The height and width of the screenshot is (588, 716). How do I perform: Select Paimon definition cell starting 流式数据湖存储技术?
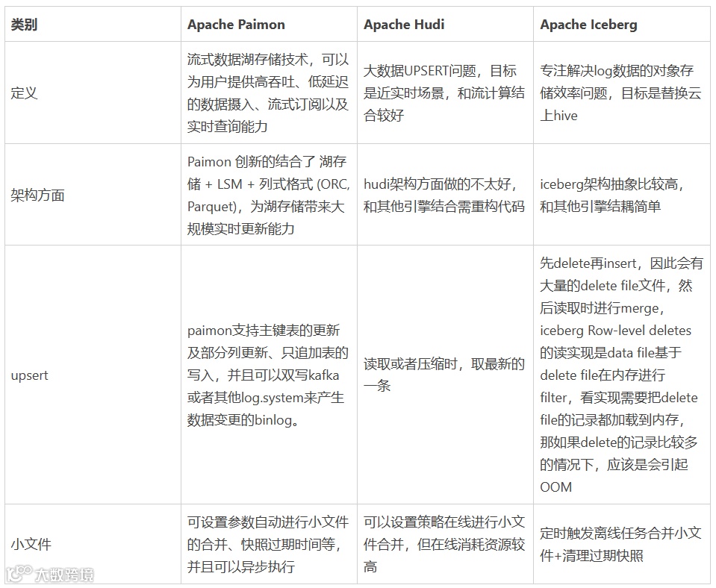[x=268, y=93]
